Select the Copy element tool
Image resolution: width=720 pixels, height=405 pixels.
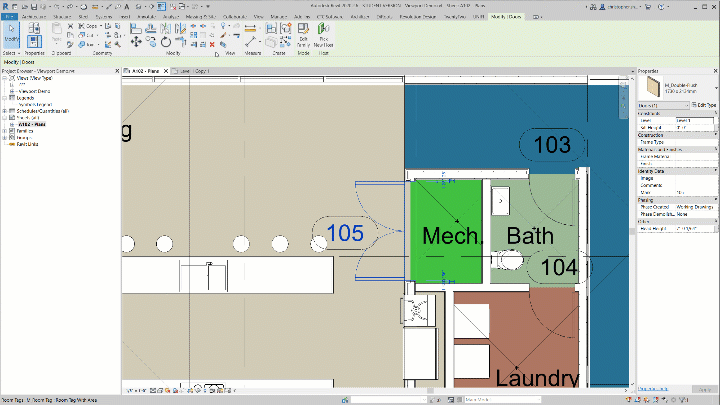point(151,42)
